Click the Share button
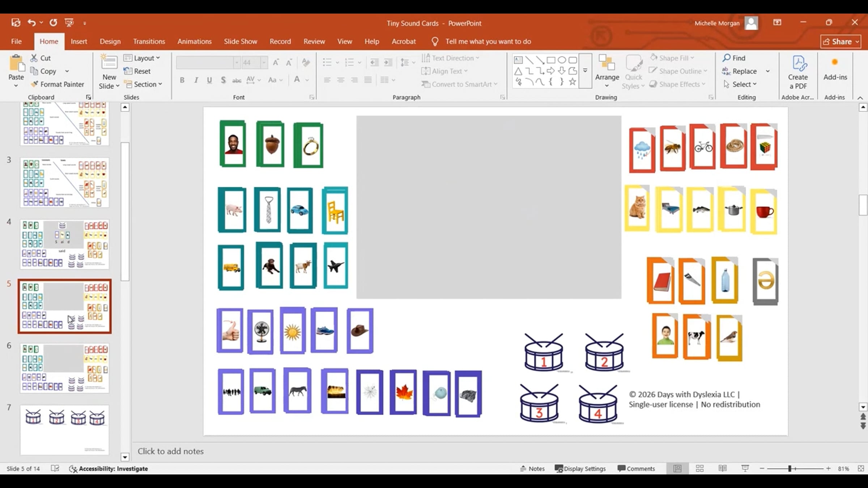The image size is (868, 488). tap(841, 42)
